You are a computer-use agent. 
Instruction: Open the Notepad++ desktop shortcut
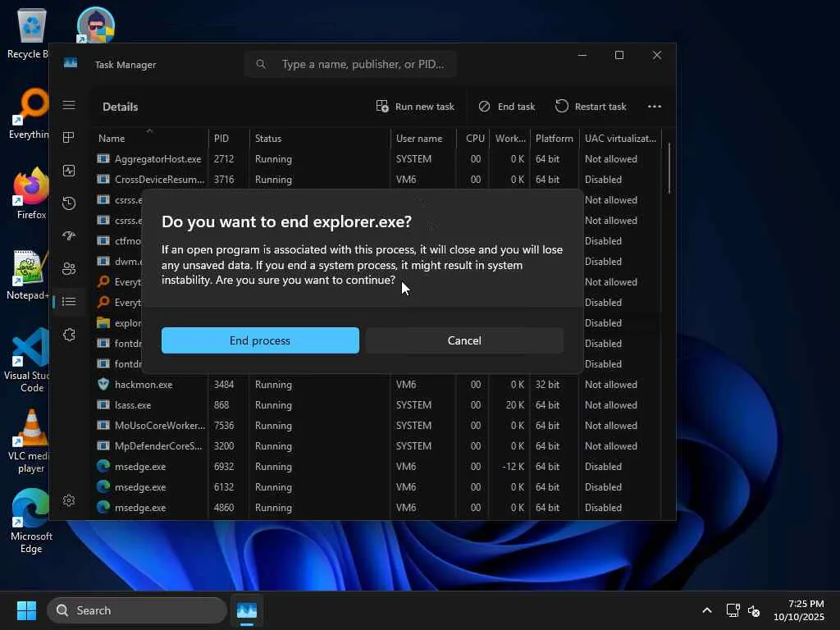28,274
